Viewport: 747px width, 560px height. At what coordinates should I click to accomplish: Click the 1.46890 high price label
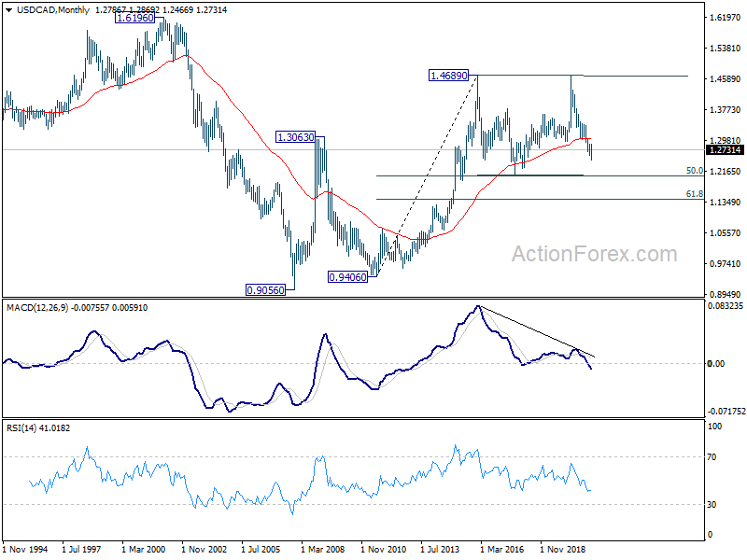449,75
